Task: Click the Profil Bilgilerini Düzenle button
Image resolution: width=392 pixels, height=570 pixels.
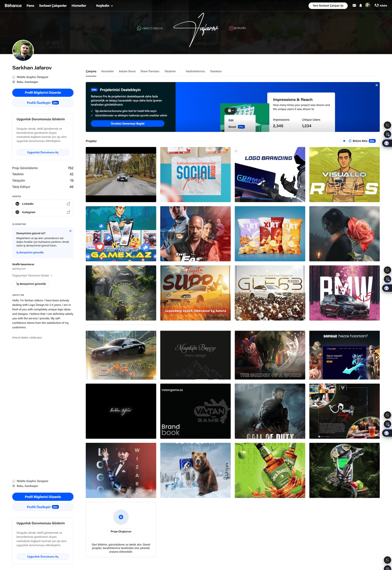Action: pyautogui.click(x=43, y=93)
